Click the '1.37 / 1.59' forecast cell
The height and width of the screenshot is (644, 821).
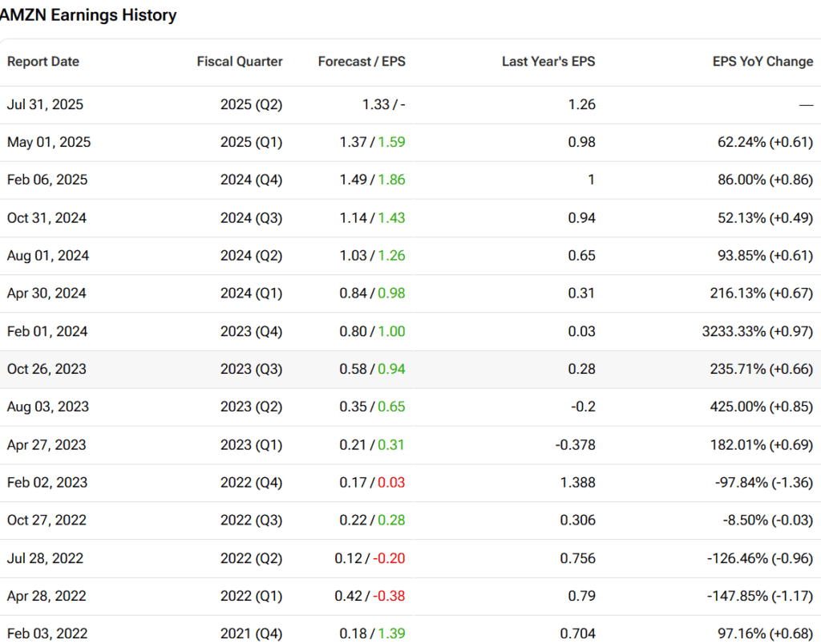(372, 143)
